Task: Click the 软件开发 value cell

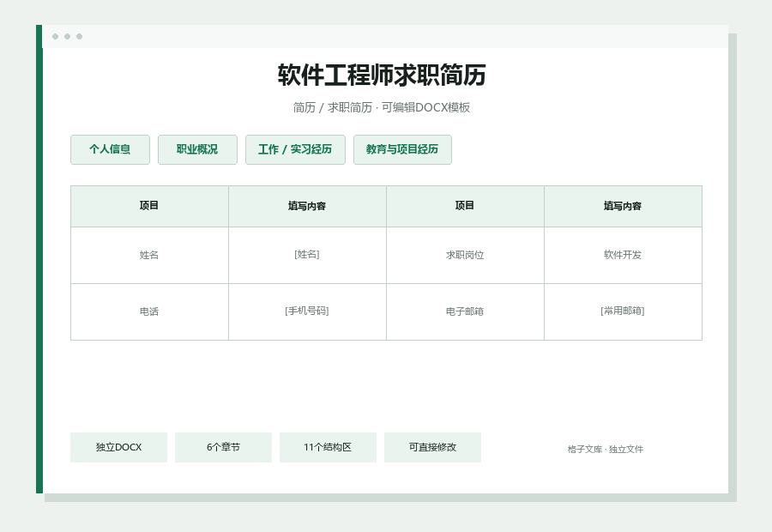Action: 624,255
